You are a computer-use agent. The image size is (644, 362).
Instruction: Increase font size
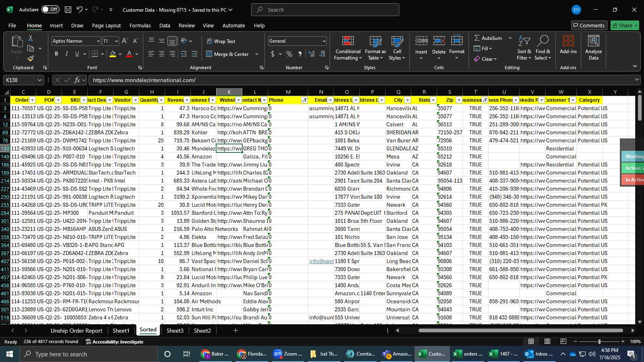pos(125,41)
